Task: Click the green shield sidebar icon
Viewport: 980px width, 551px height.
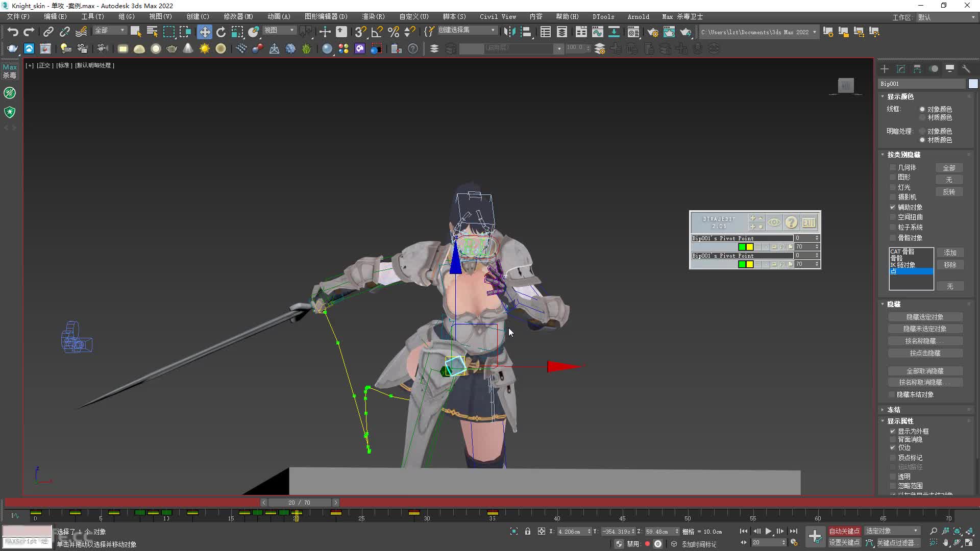Action: 10,112
